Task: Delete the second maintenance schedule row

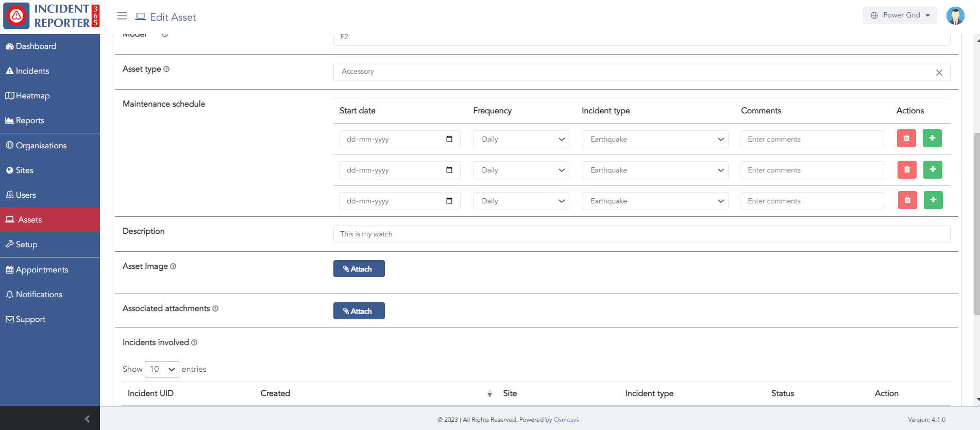Action: [906, 169]
